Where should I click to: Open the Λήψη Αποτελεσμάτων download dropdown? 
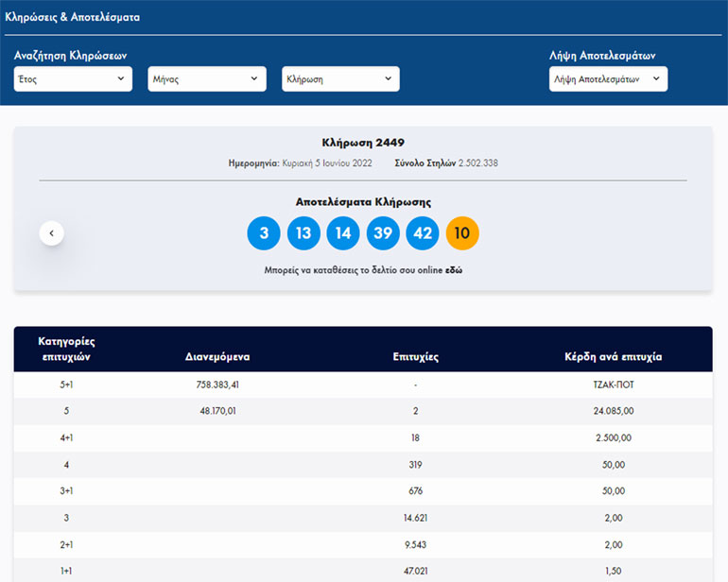click(608, 79)
